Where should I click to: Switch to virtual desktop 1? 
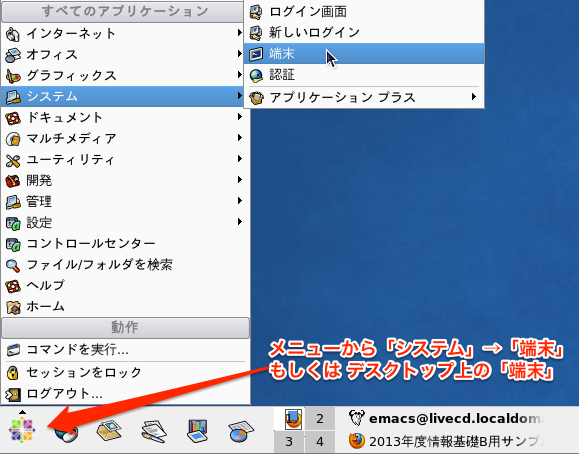tap(290, 419)
